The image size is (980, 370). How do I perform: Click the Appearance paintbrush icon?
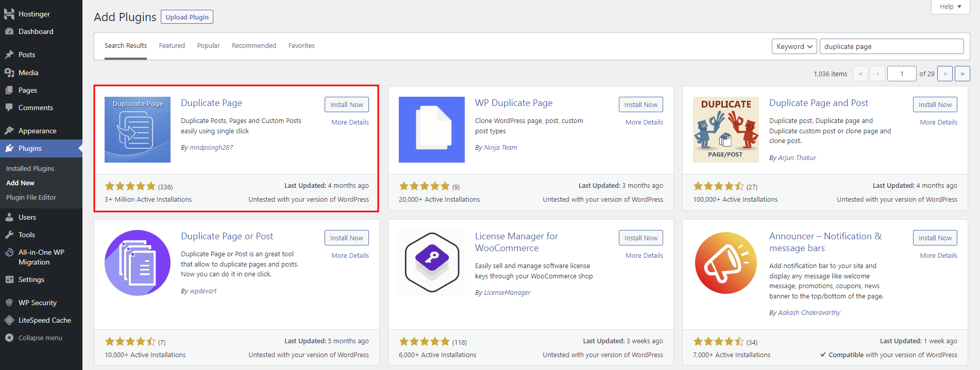pyautogui.click(x=9, y=131)
